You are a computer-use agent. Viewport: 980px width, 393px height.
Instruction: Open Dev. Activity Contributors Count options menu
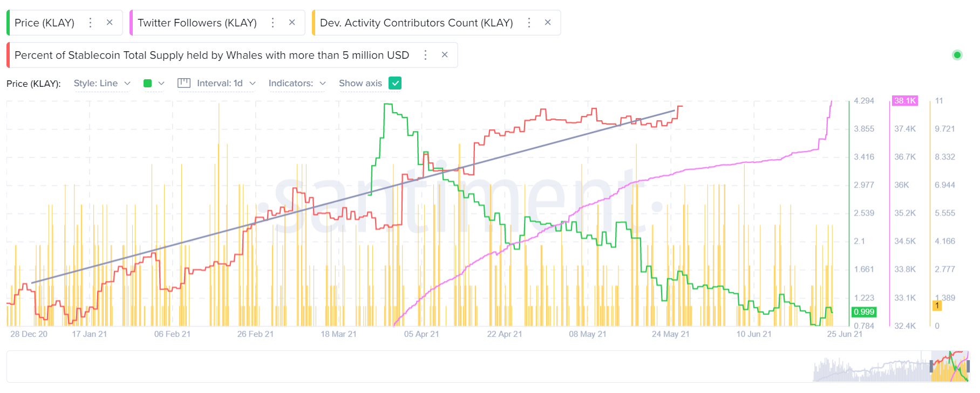pyautogui.click(x=529, y=23)
